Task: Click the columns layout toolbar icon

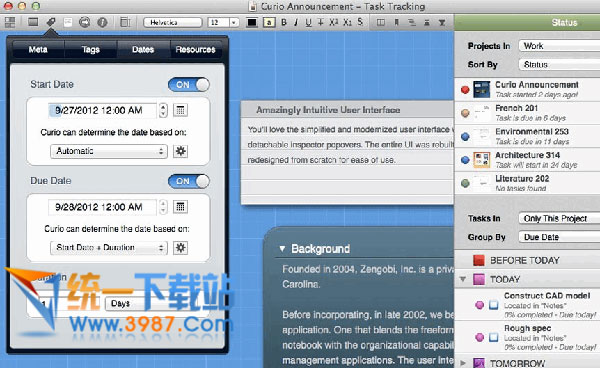Action: (x=381, y=23)
